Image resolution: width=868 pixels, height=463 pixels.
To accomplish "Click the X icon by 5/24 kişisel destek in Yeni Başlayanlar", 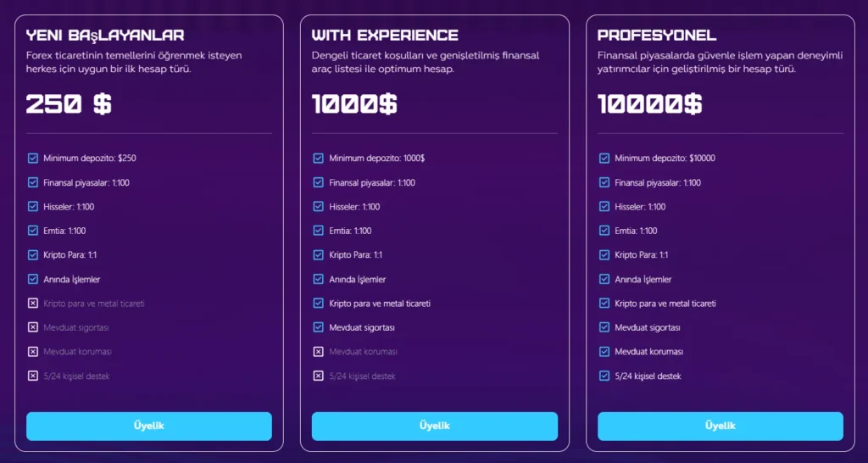I will coord(33,376).
